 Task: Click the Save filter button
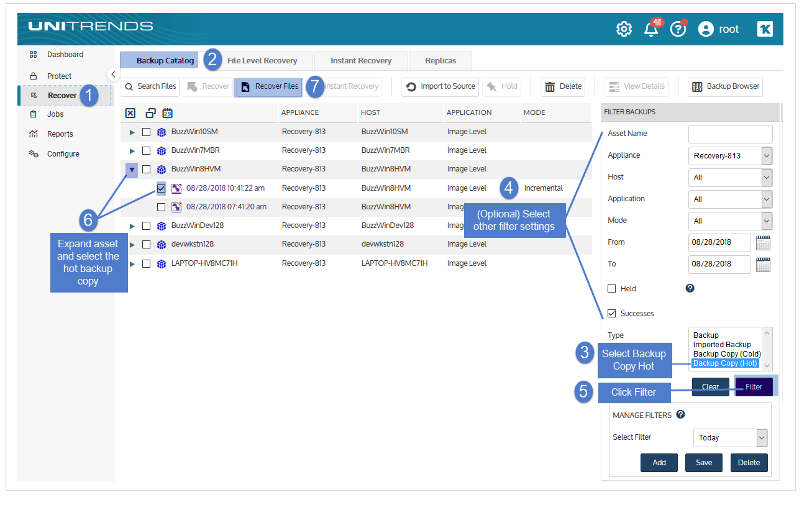[704, 462]
